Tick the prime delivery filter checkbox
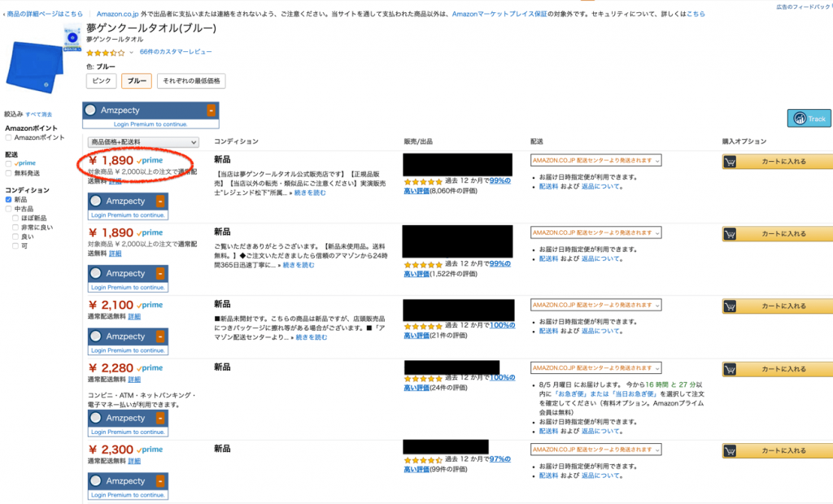 pos(8,163)
